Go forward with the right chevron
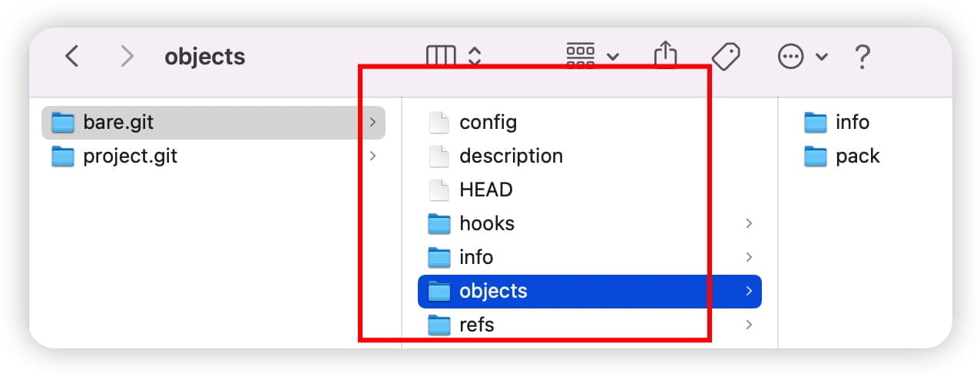980x376 pixels. pyautogui.click(x=127, y=56)
